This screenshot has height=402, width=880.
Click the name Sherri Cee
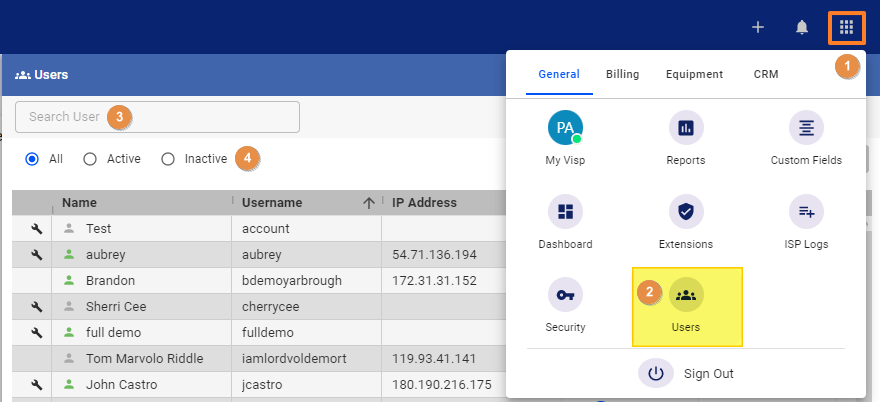pyautogui.click(x=116, y=307)
